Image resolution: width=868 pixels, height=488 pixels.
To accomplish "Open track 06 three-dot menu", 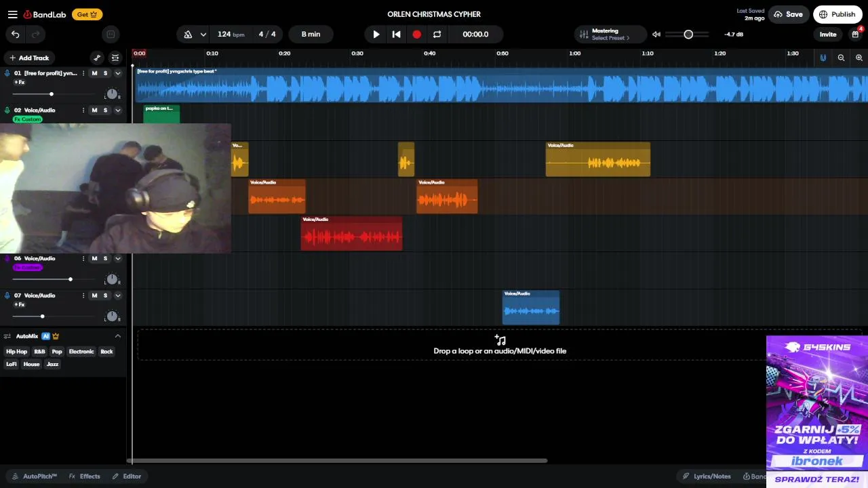I will point(83,258).
